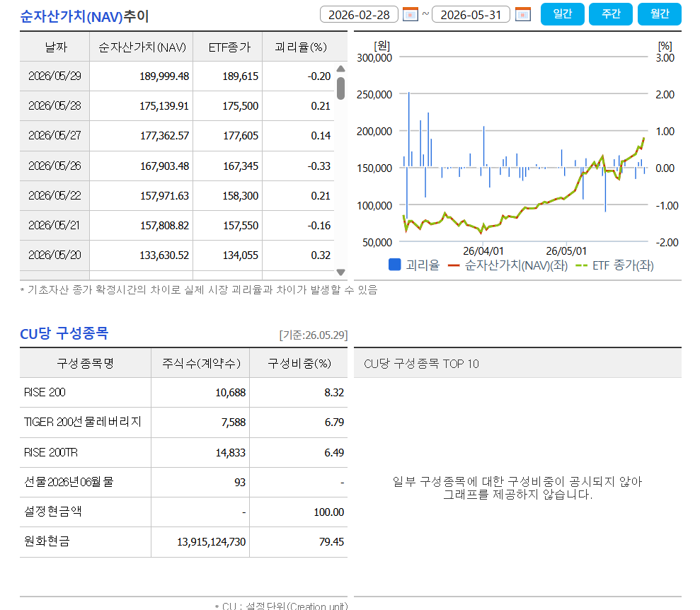Click the start date field 2026-02-28

click(359, 15)
